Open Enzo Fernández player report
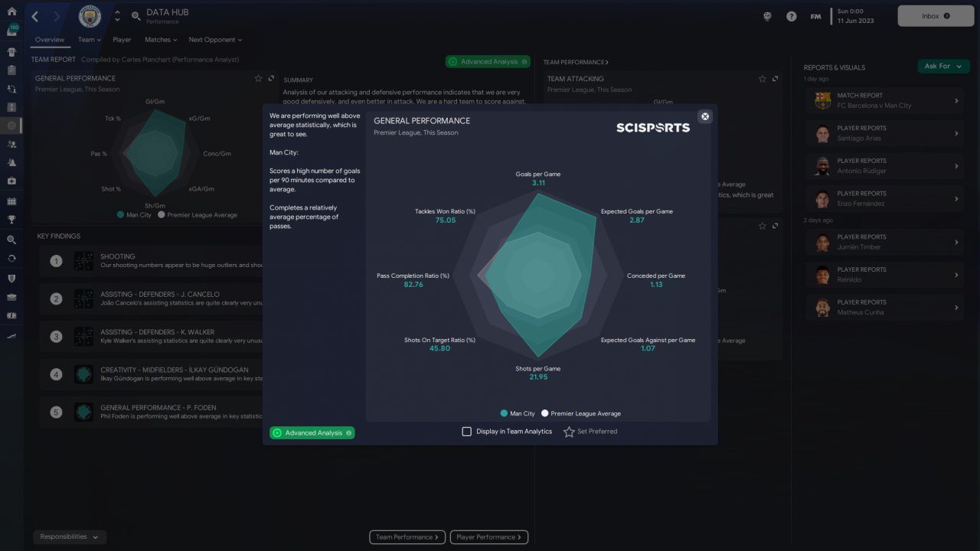This screenshot has width=980, height=551. (x=885, y=198)
